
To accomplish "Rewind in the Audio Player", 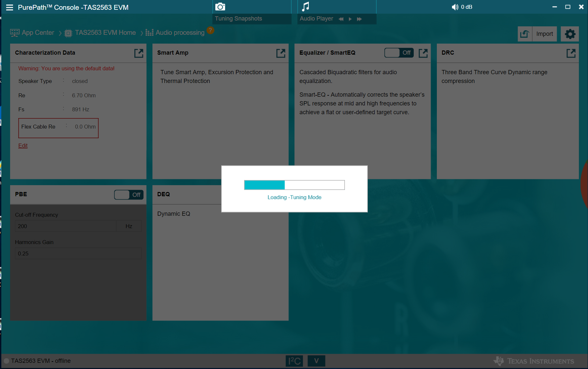I will (x=341, y=19).
